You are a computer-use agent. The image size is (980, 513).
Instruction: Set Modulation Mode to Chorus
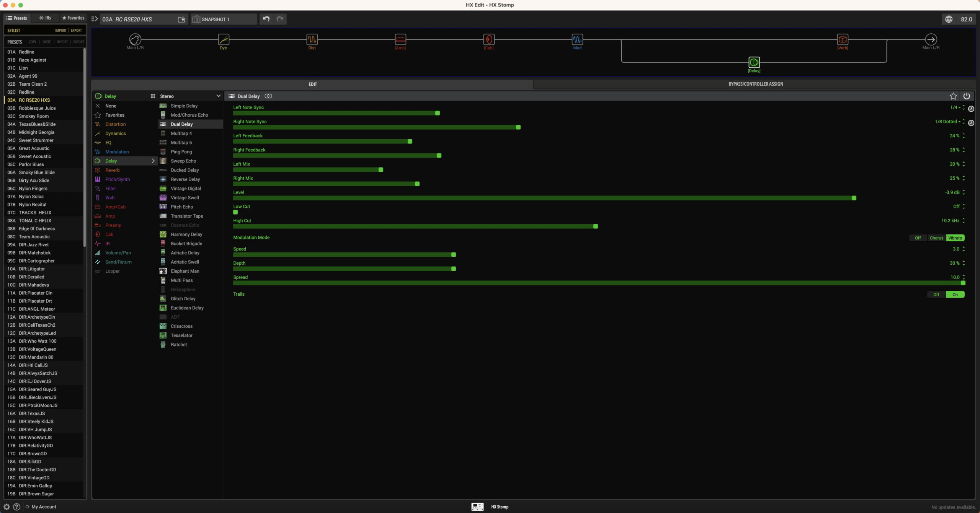pyautogui.click(x=936, y=238)
